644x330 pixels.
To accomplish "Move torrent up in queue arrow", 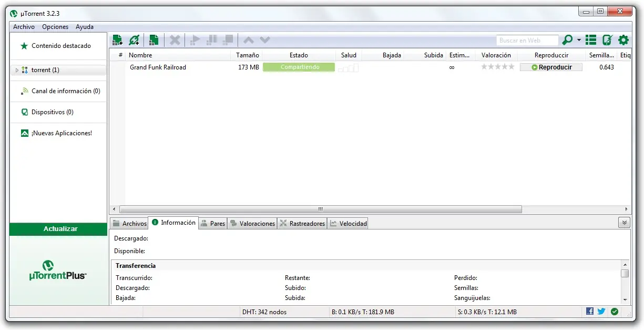I will point(249,40).
